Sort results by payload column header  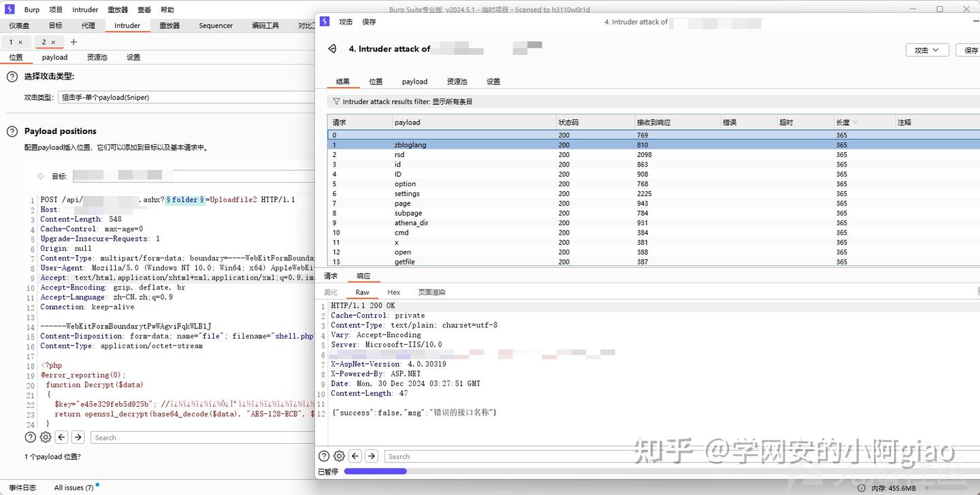pyautogui.click(x=474, y=122)
